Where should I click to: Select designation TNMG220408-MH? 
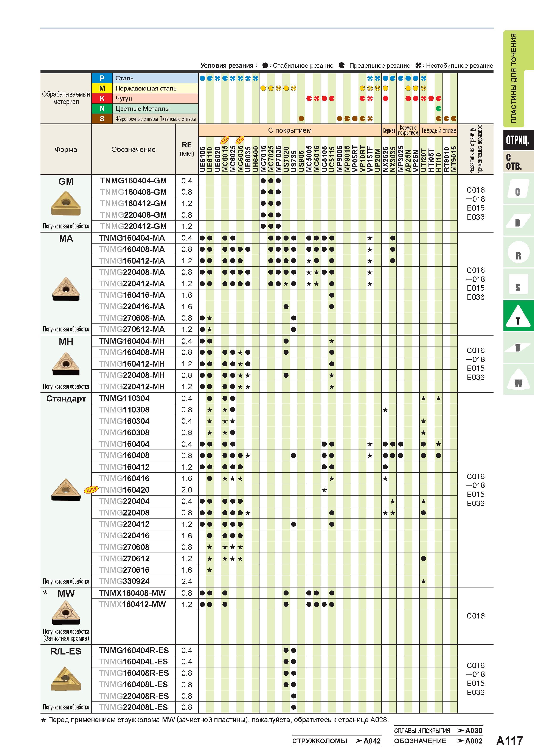click(x=132, y=375)
